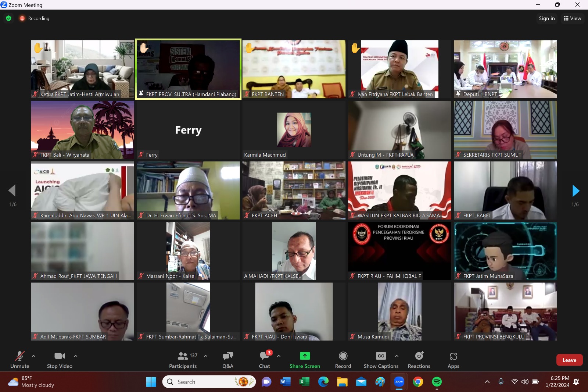Open the Q&A panel
This screenshot has width=588, height=392.
click(x=227, y=360)
